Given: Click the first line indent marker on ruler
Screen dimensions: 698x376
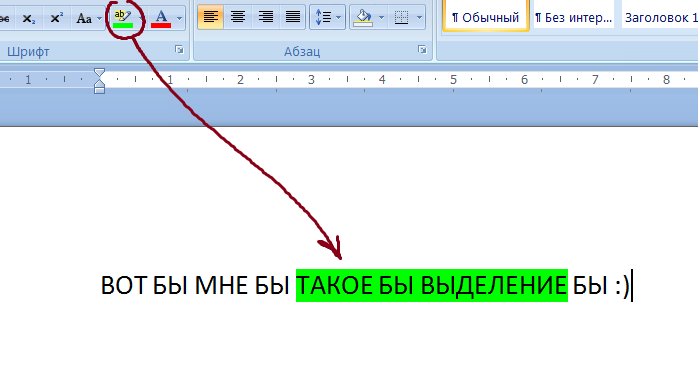Looking at the screenshot, I should pyautogui.click(x=99, y=73).
